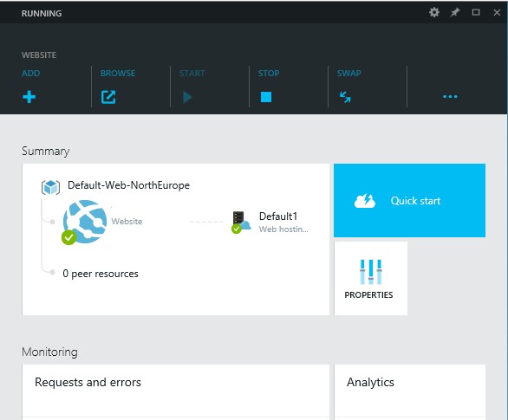Click the ADD plus icon
This screenshot has width=508, height=420.
29,97
